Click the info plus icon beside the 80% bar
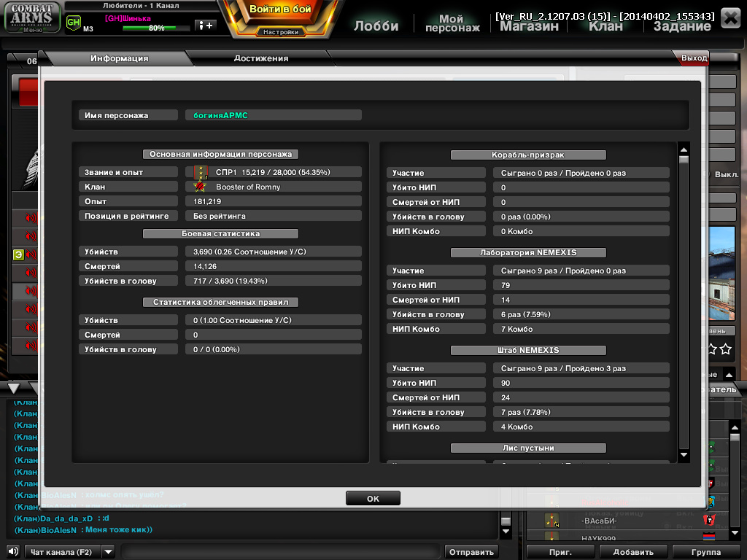The height and width of the screenshot is (560, 747). [206, 26]
